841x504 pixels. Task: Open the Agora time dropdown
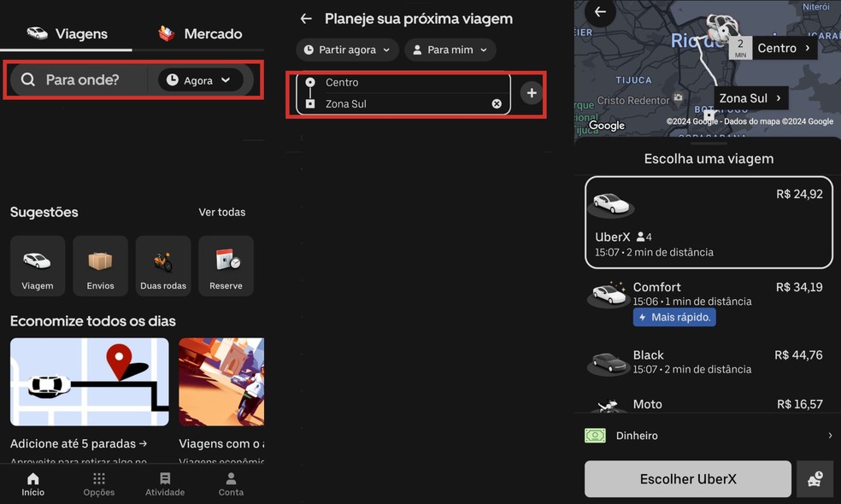201,79
